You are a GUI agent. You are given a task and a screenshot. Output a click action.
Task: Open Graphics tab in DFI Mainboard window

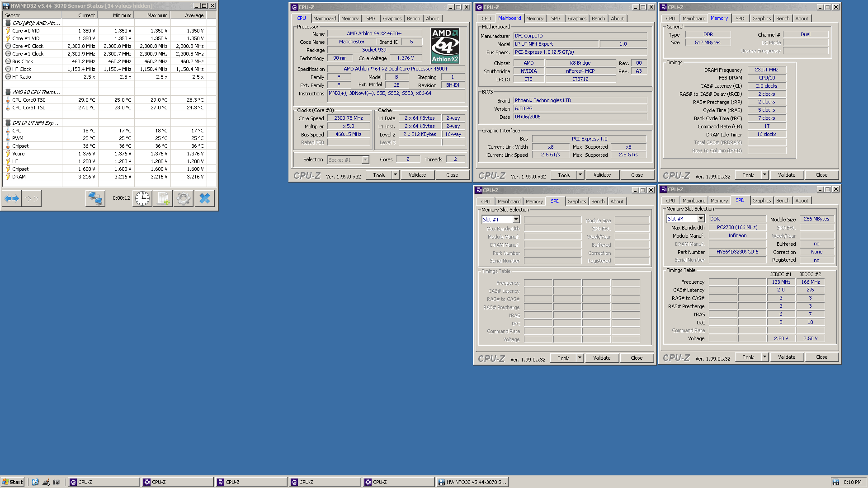(x=577, y=19)
